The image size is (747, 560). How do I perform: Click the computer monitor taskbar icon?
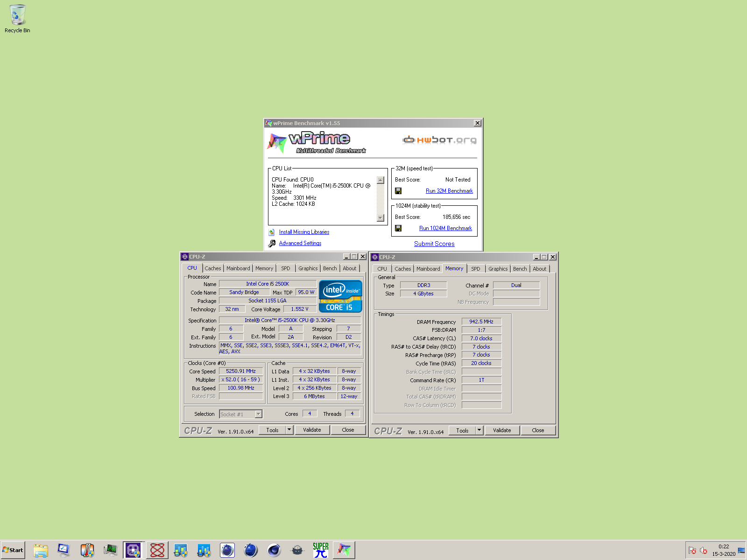point(64,550)
